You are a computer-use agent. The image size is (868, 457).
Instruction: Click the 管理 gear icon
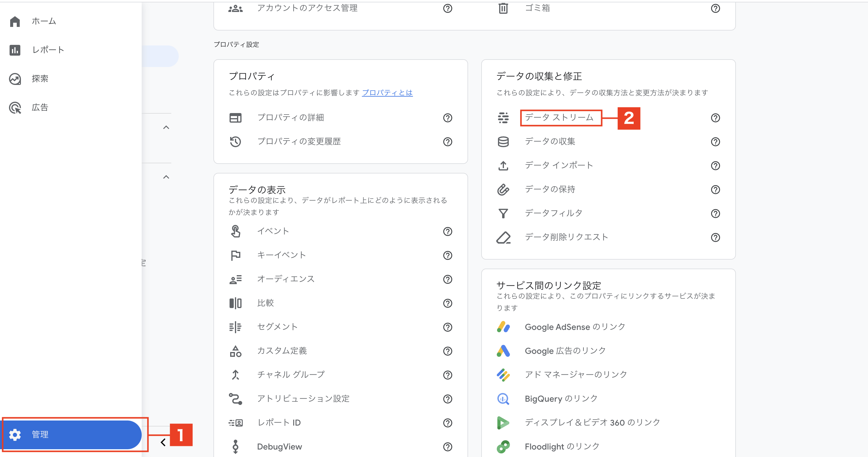tap(15, 434)
